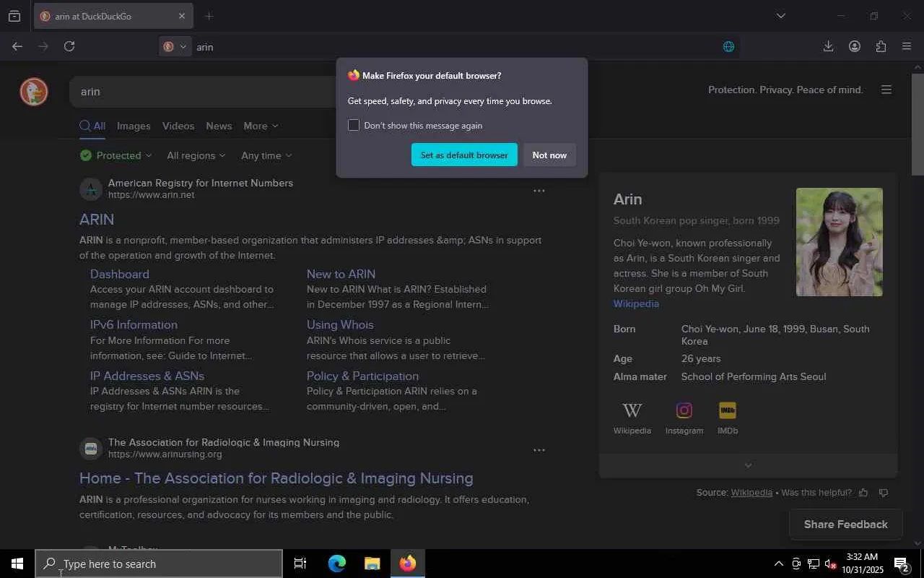Click the https://www.arinursing.org URL
The image size is (924, 578).
(165, 454)
